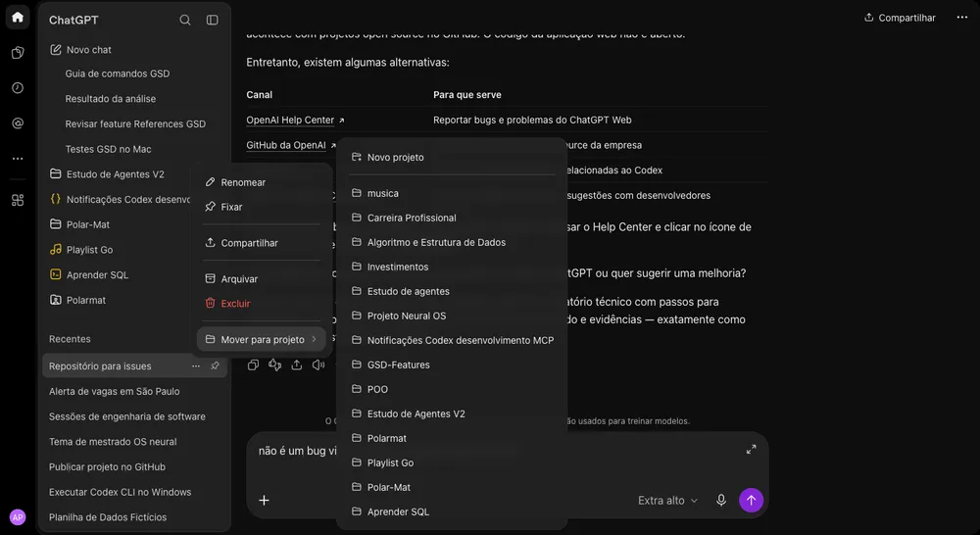
Task: Click the @ icon in left rail
Action: click(18, 123)
